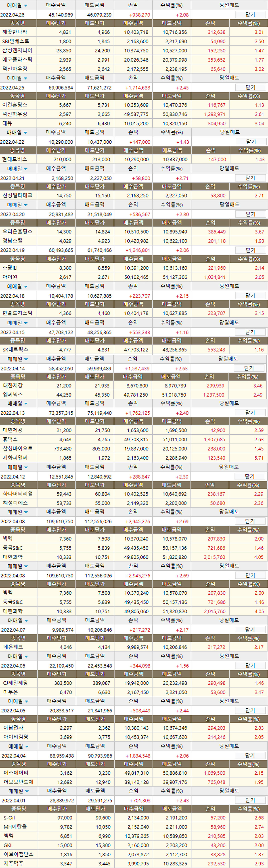Viewport: 268px width, 868px height.
Task: Expand the 매매일 arrow above 2022.04.21
Action: pos(26,169)
